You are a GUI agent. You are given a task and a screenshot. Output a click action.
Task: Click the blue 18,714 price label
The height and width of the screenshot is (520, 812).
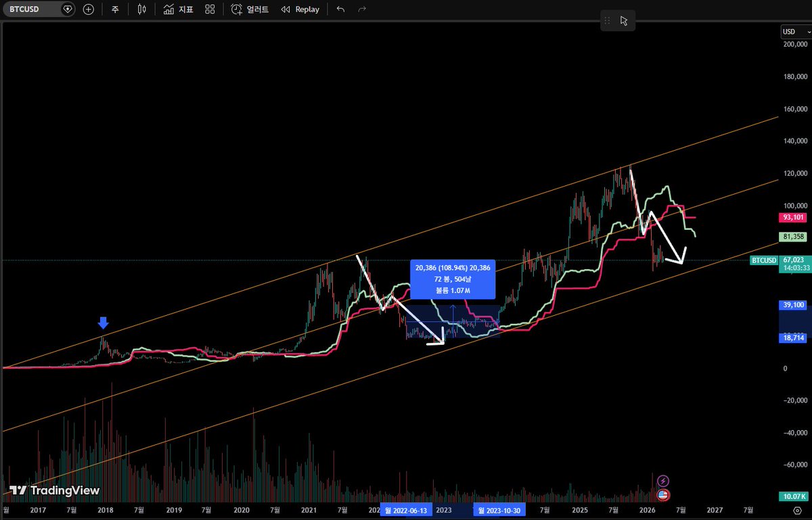792,338
